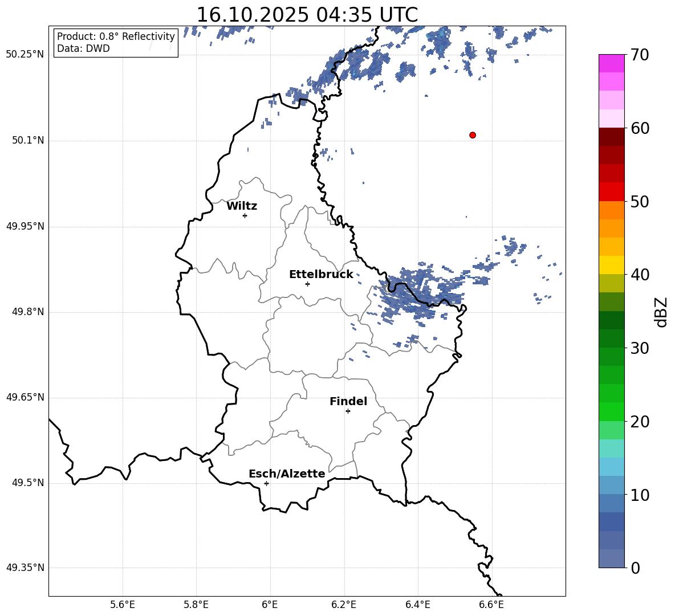Viewport: 675px width, 616px height.
Task: Click the colorbar tick label 20
Action: click(x=640, y=422)
